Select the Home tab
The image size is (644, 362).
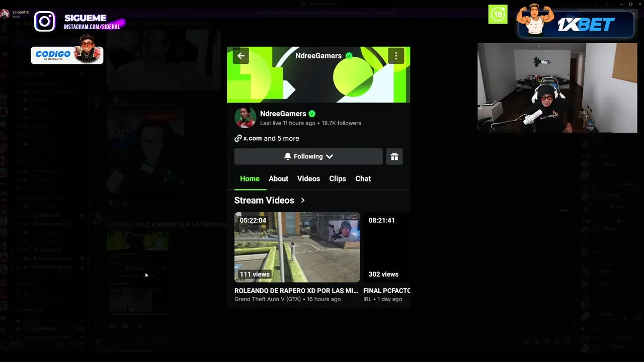[x=250, y=179]
